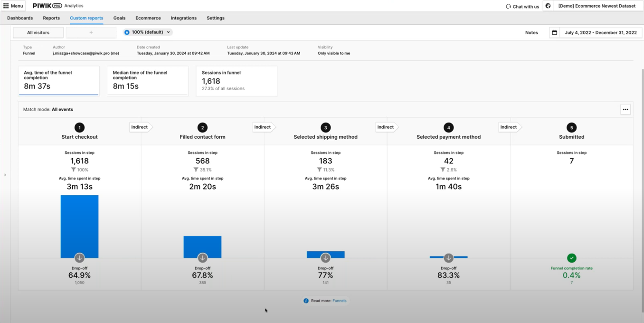Switch to the Ecommerce tab
644x323 pixels.
click(x=148, y=18)
